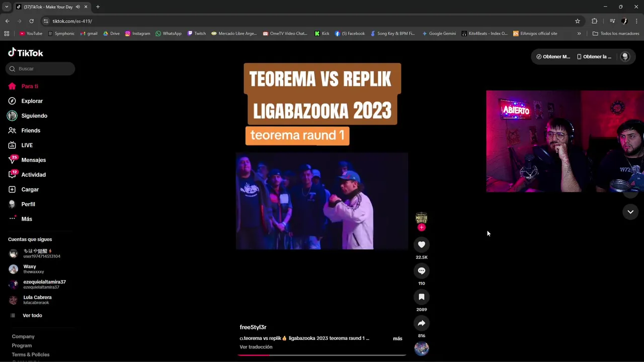The width and height of the screenshot is (644, 362).
Task: Open the Symphonic bookmark
Action: 61,34
